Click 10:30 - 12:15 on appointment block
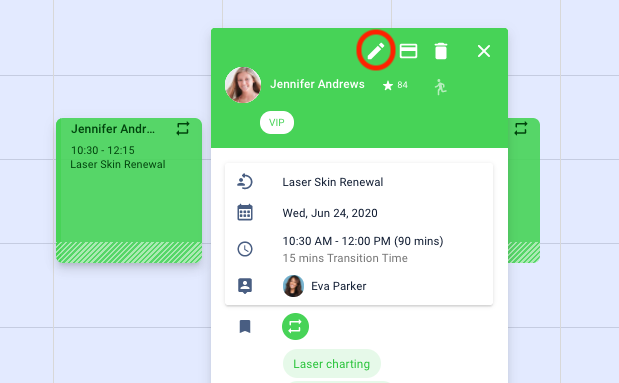This screenshot has height=383, width=619. pyautogui.click(x=103, y=150)
